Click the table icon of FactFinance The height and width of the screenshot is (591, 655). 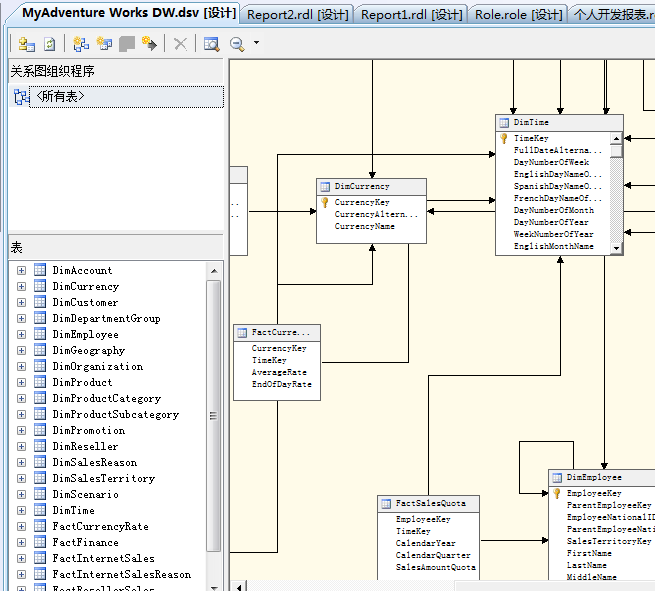(40, 542)
